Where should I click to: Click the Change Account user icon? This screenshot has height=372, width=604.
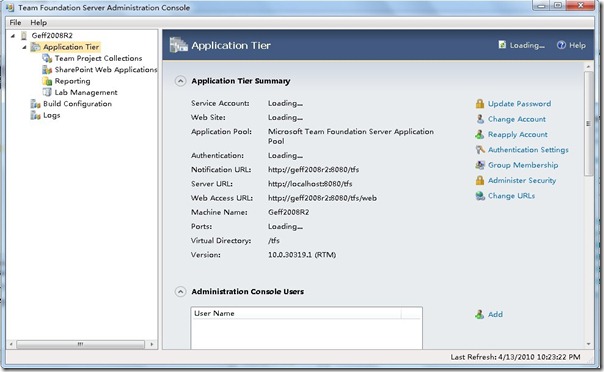coord(480,119)
